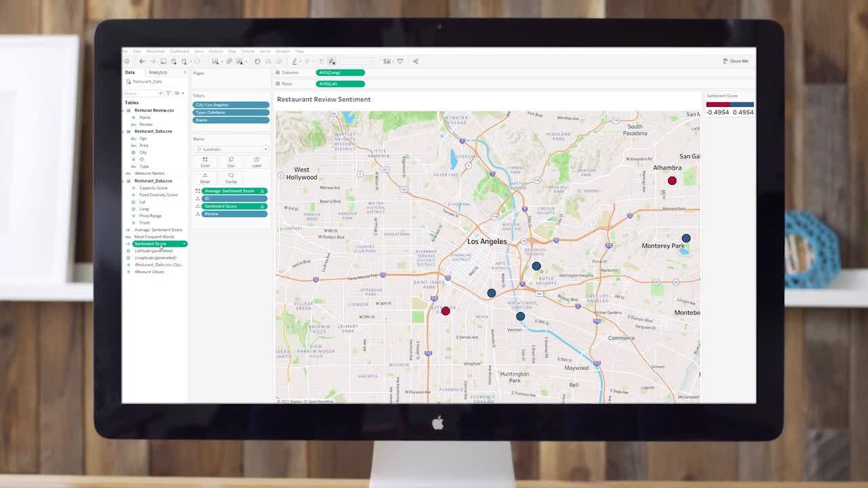Open the Sentiment Score field dropdown arrow
Image resolution: width=868 pixels, height=488 pixels.
click(184, 244)
